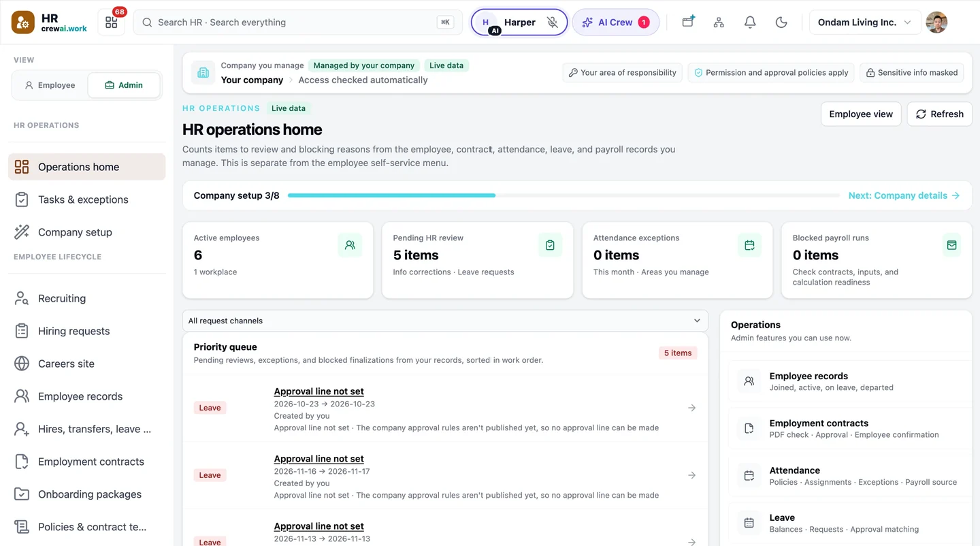Viewport: 980px width, 546px height.
Task: Click the calendar-plus icon in top bar
Action: point(688,22)
